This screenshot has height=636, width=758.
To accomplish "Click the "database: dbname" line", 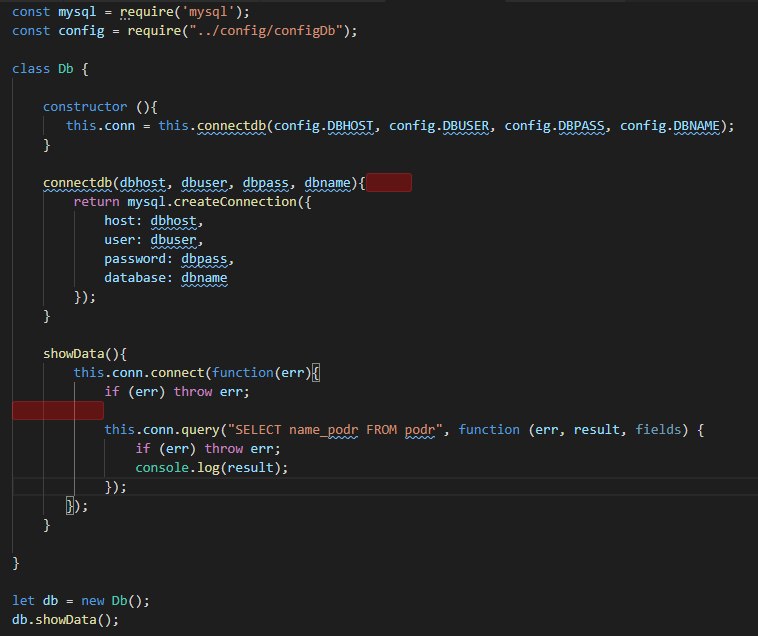I will [x=166, y=278].
